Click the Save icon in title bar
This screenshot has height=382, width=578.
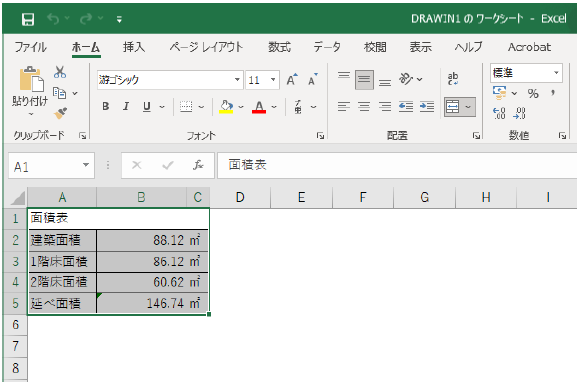(28, 19)
